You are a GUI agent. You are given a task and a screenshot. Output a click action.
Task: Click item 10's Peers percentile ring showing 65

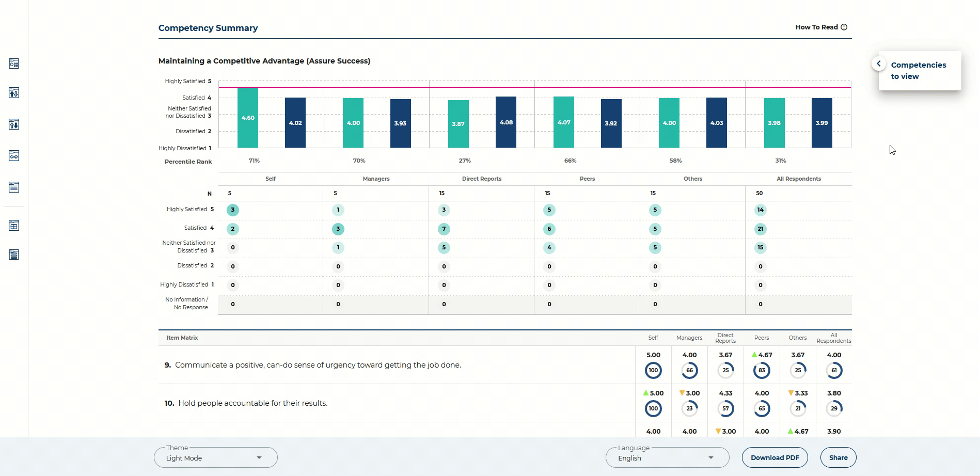pyautogui.click(x=762, y=408)
